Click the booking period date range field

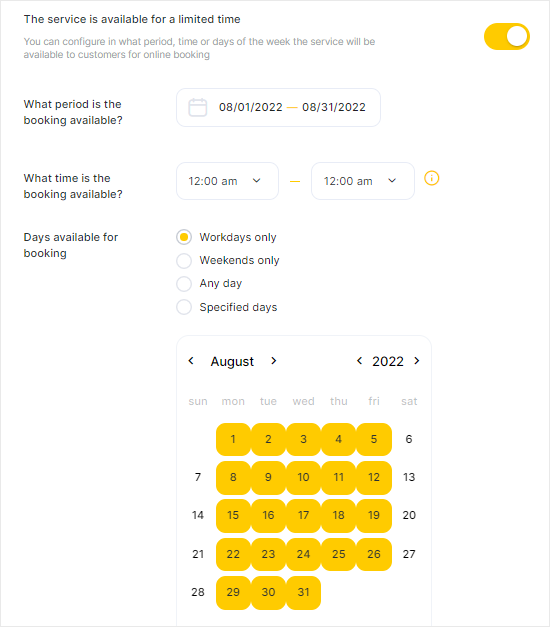pos(278,107)
